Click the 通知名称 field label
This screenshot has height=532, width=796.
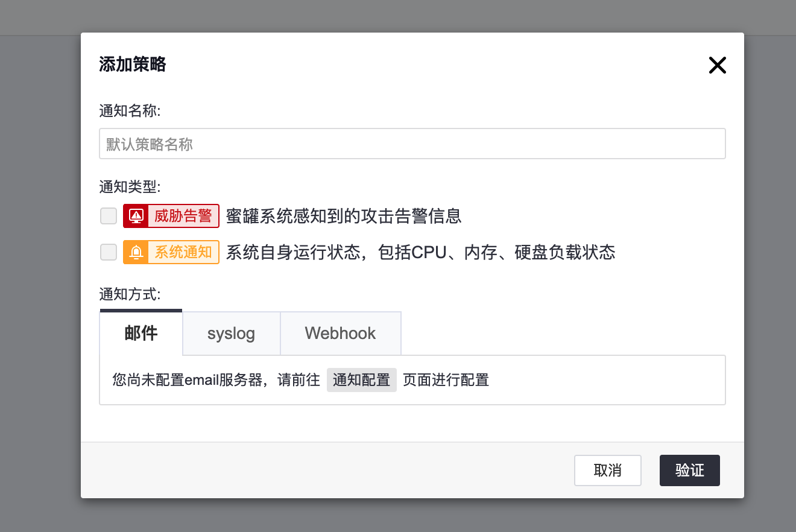pyautogui.click(x=130, y=112)
